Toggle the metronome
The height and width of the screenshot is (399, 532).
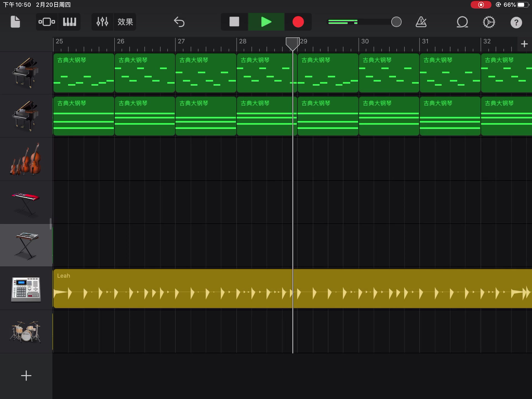tap(421, 22)
